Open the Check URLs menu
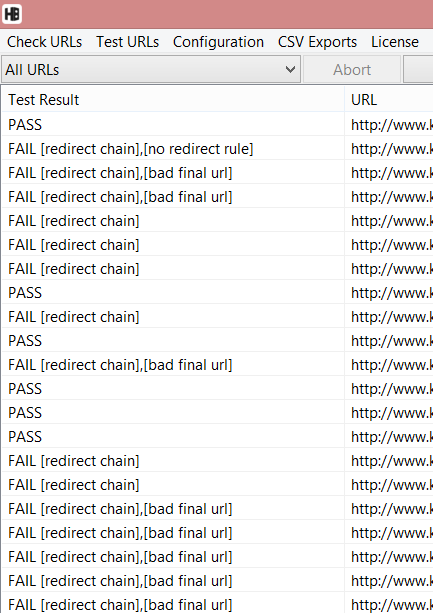Screen dimensions: 433x613 [x=45, y=42]
